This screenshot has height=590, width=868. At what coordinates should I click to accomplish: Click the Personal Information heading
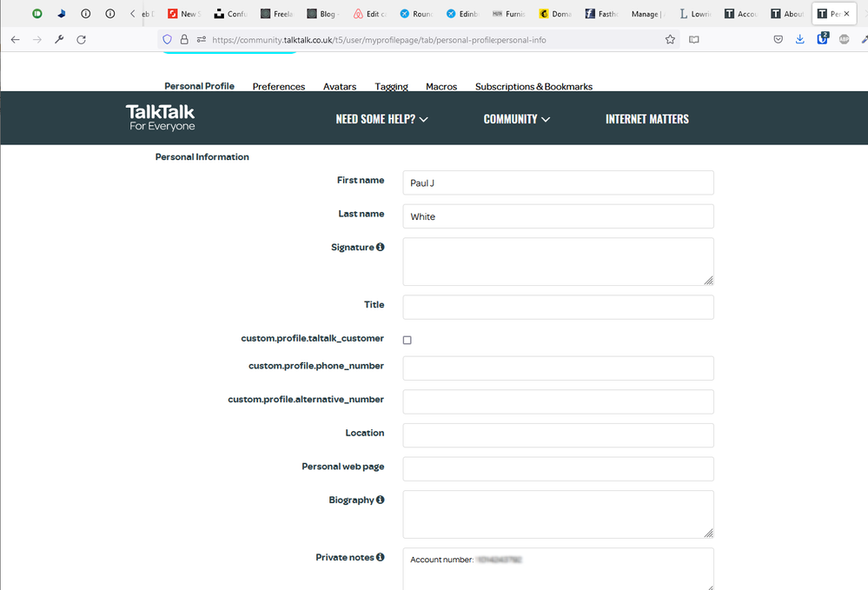click(x=202, y=157)
